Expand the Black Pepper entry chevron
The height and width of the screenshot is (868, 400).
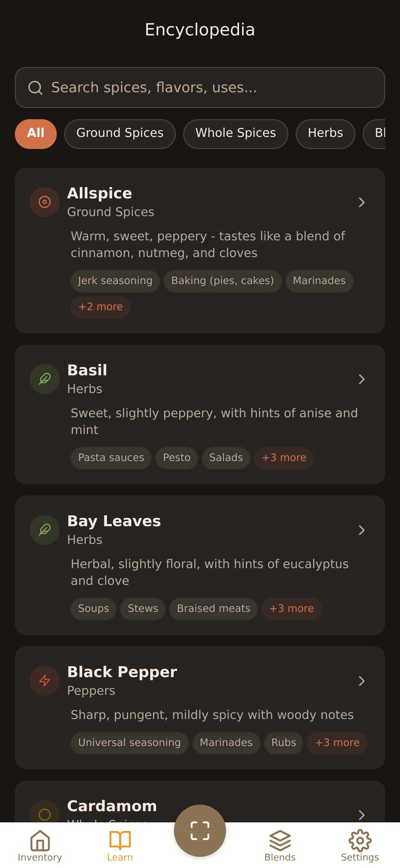click(x=362, y=681)
